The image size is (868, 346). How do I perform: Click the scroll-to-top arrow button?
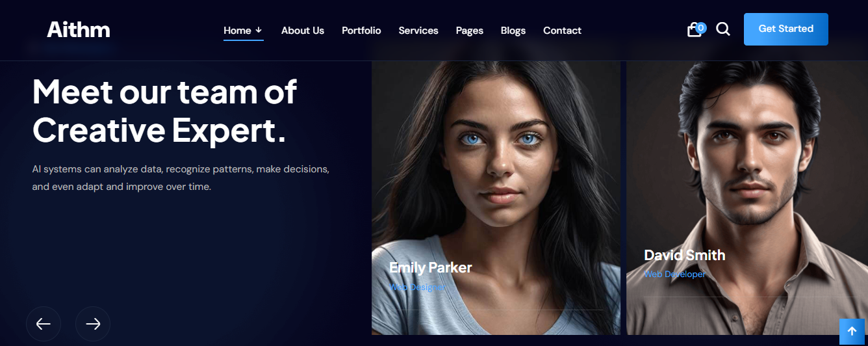[852, 331]
